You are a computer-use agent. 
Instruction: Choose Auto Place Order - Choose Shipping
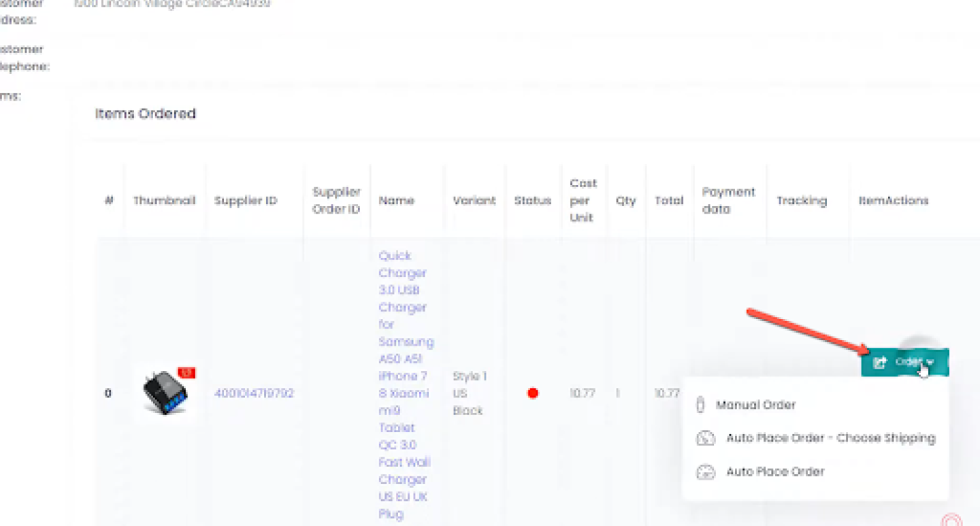pyautogui.click(x=830, y=438)
